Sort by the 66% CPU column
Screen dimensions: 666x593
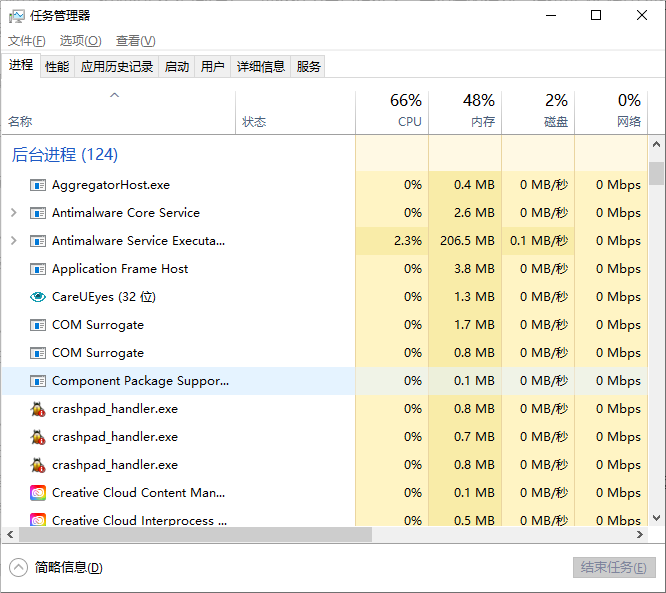coord(392,112)
